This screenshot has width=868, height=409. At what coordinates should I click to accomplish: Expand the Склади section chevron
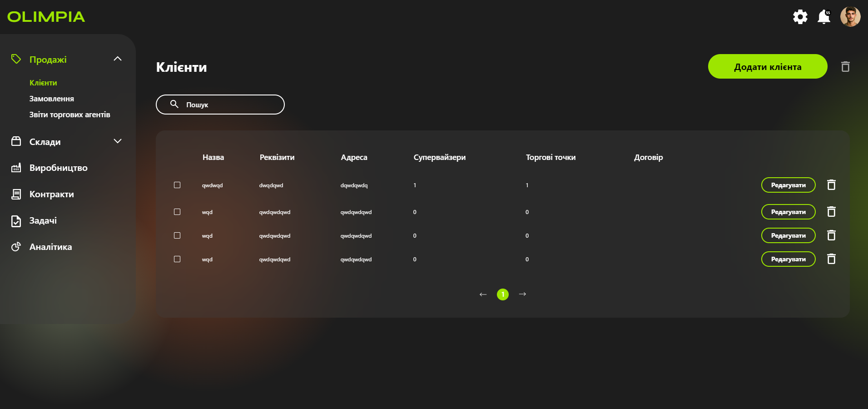[x=118, y=141]
